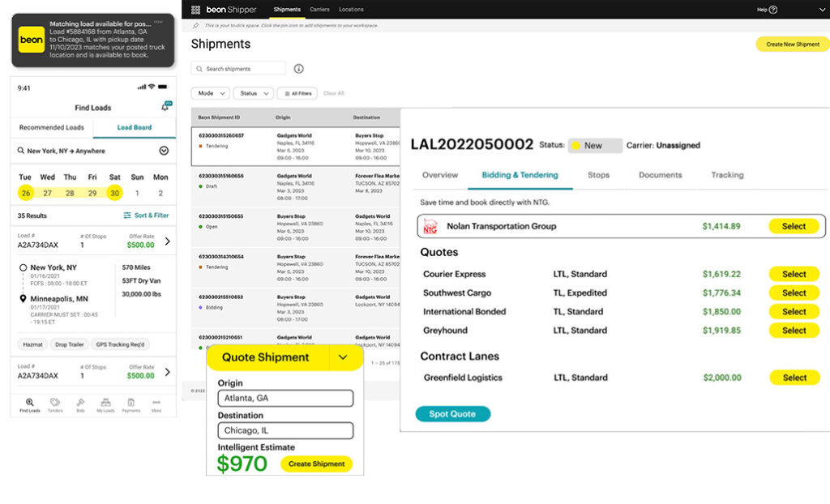Tap the New York, NY → Anywhere search
This screenshot has height=504, width=830.
pyautogui.click(x=92, y=151)
